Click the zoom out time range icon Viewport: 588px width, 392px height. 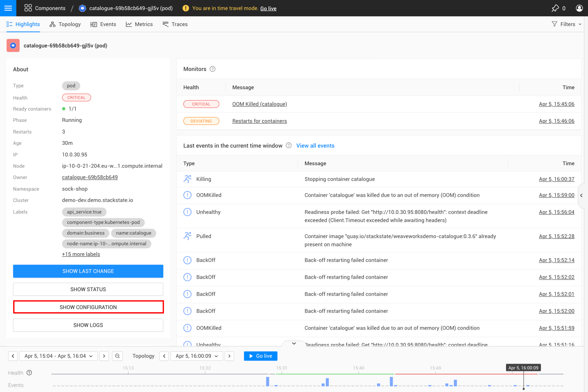pos(117,356)
